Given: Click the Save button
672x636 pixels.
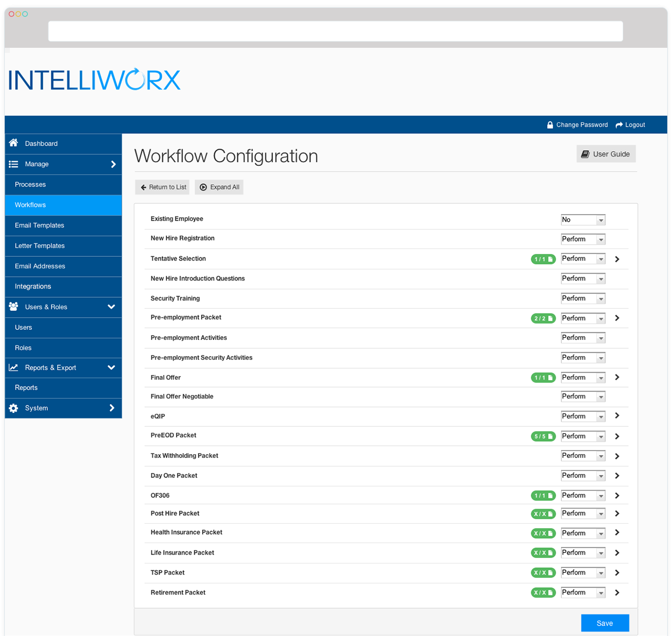Looking at the screenshot, I should click(605, 623).
